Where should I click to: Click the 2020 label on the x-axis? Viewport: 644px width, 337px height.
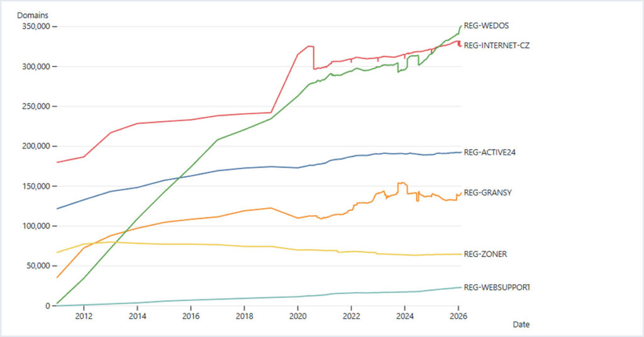(297, 316)
